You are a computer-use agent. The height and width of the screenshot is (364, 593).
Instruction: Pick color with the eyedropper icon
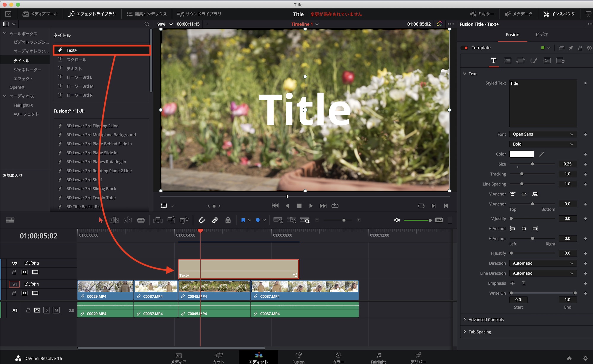pos(542,154)
